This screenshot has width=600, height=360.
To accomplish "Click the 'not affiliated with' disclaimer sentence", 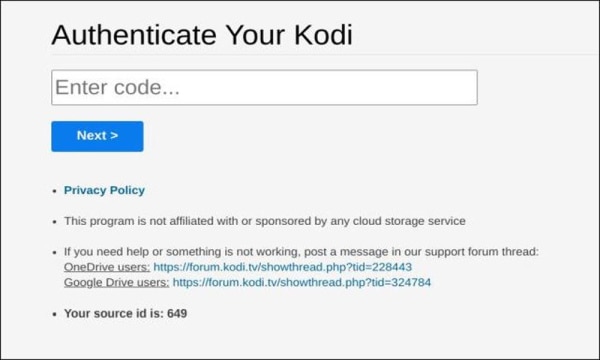I will [264, 221].
